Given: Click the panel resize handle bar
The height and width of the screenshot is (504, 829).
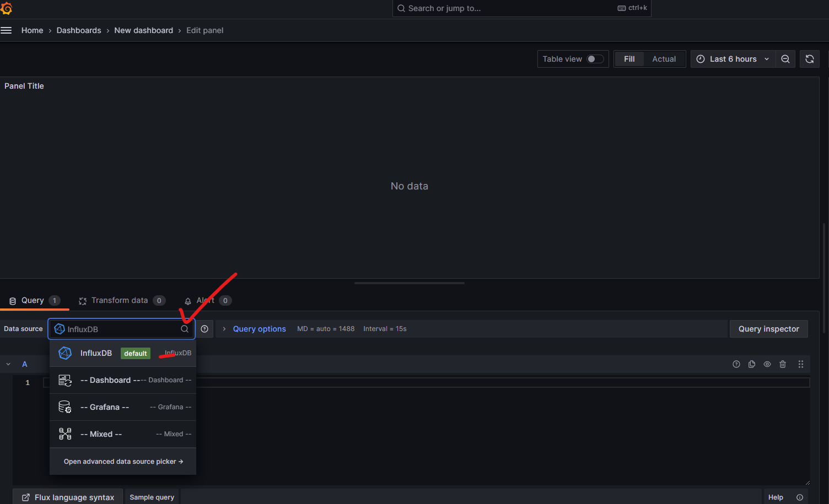Looking at the screenshot, I should coord(410,283).
